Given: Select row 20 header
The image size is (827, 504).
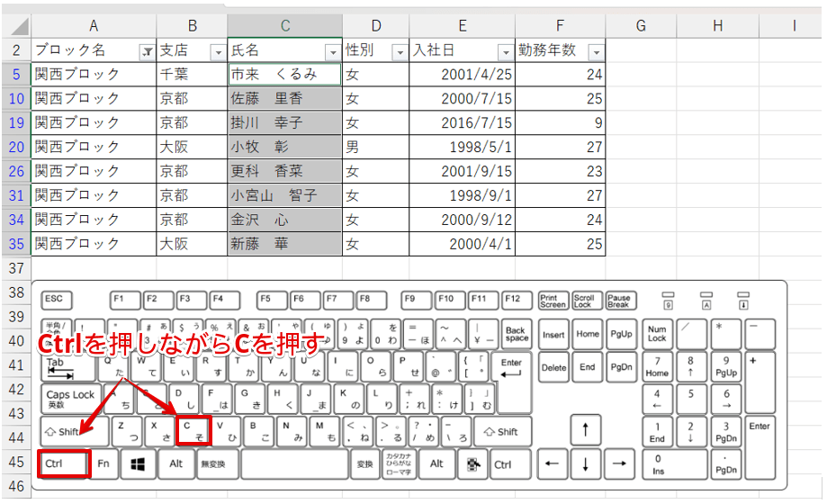Looking at the screenshot, I should [15, 147].
